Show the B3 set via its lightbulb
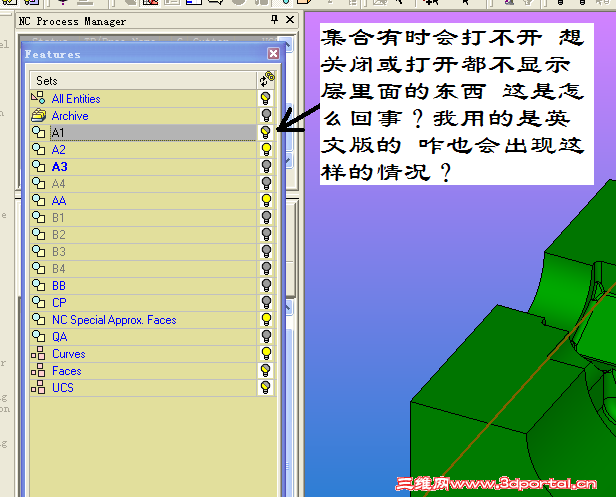Image resolution: width=616 pixels, height=497 pixels. tap(266, 251)
